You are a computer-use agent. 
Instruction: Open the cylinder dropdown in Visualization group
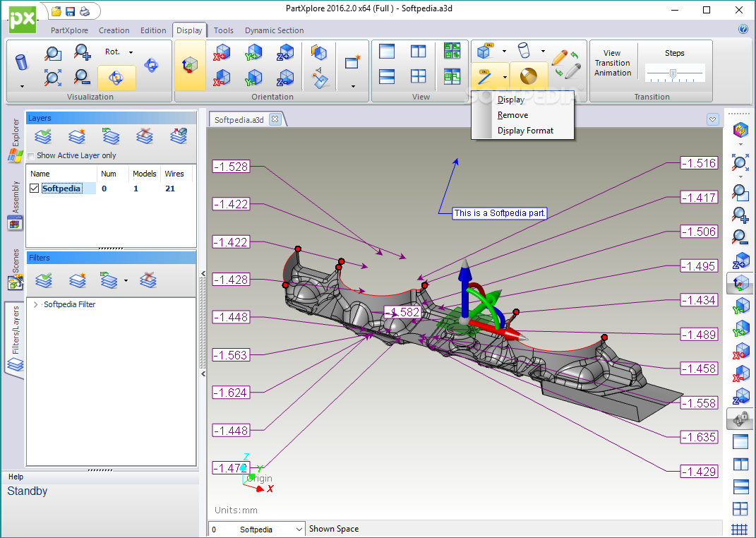pyautogui.click(x=22, y=86)
